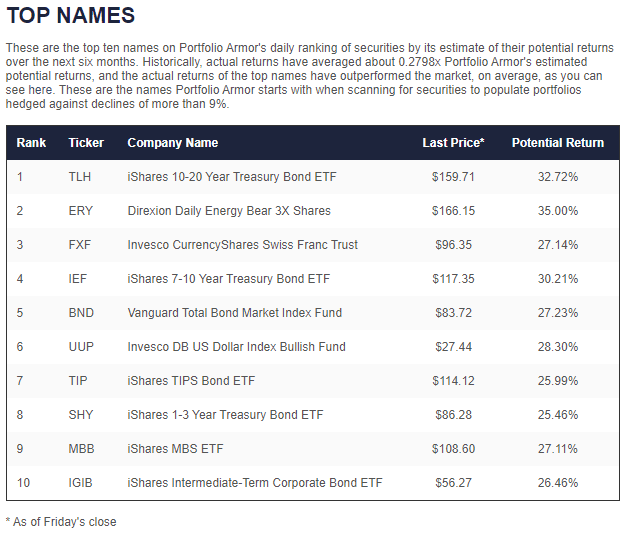Click the TOP NAMES heading

(70, 17)
